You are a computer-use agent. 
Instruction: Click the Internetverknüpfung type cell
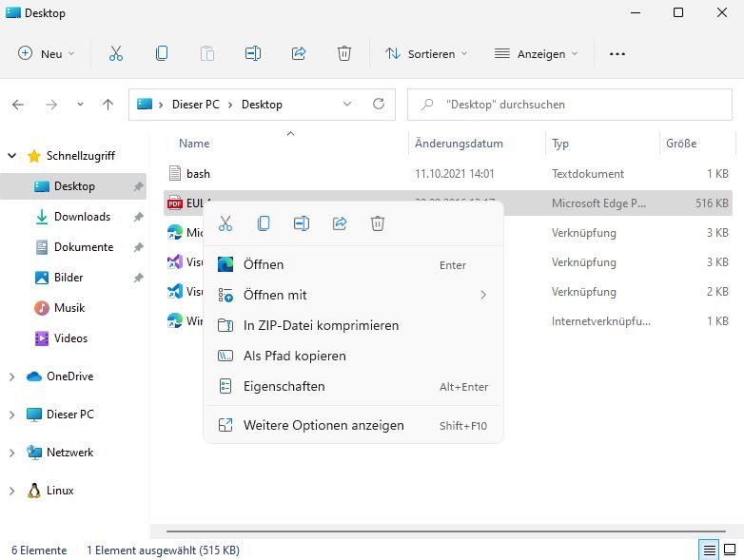pyautogui.click(x=600, y=321)
